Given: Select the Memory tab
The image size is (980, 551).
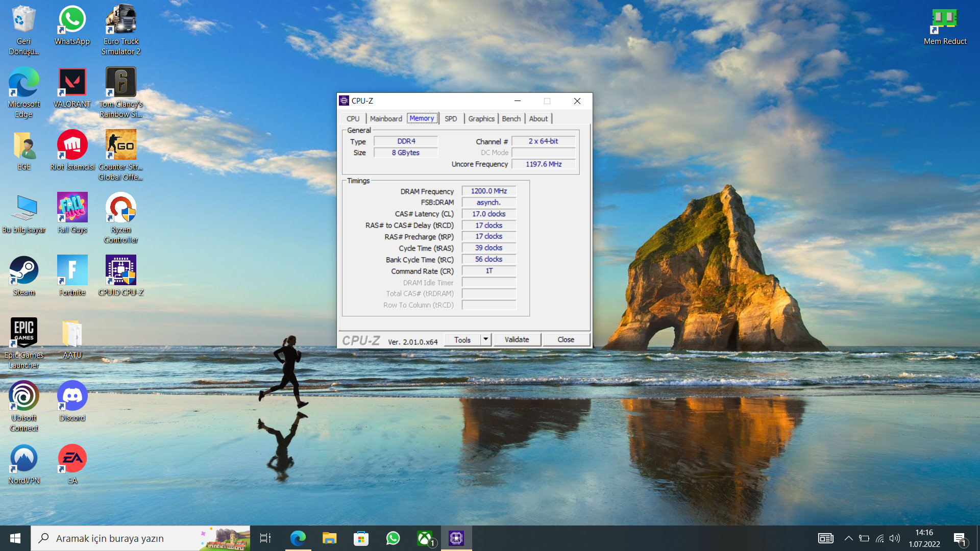Looking at the screenshot, I should [422, 118].
